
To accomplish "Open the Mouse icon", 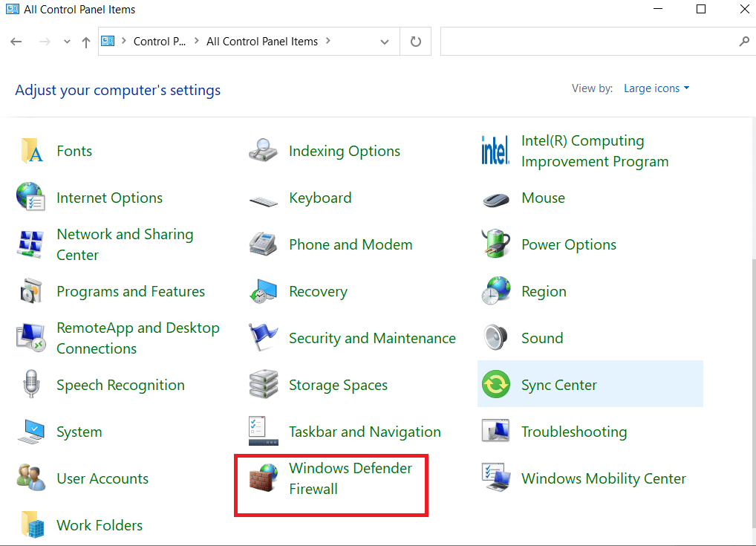I will point(495,199).
